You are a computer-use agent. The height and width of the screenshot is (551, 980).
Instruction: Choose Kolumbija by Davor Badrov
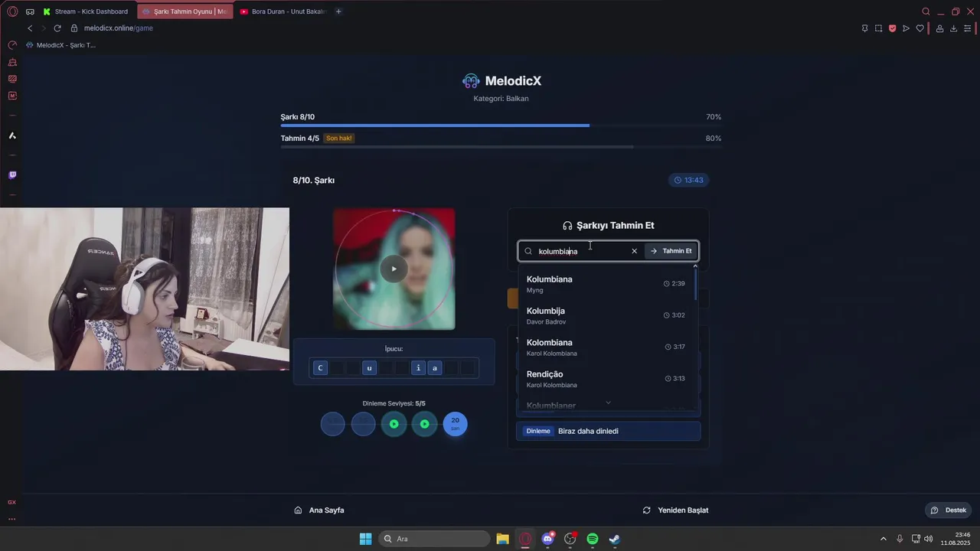(606, 315)
